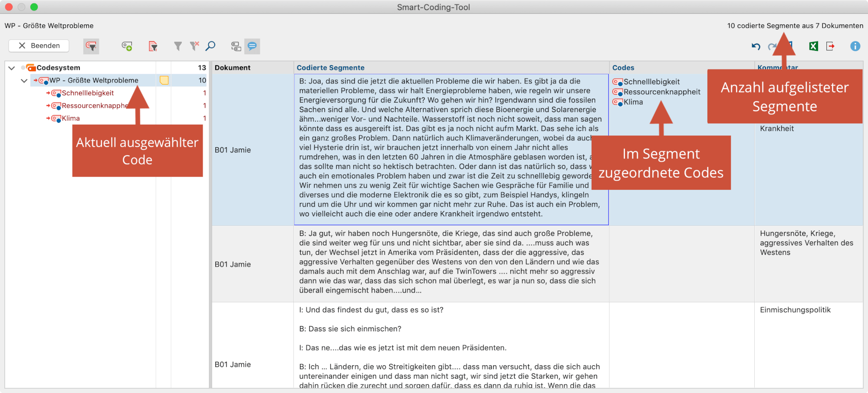Image resolution: width=868 pixels, height=393 pixels.
Task: Click Ressourcenknappheit tag icon in Codes column
Action: point(618,92)
